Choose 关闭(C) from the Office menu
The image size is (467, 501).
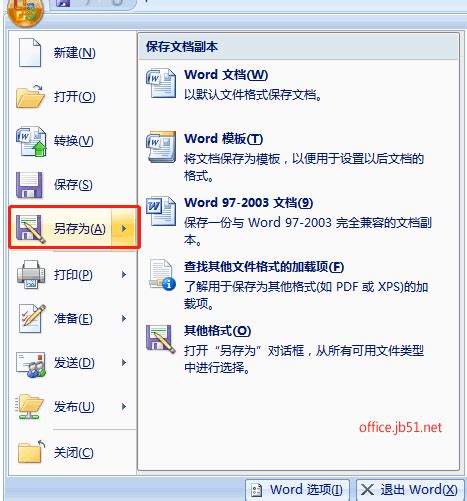pyautogui.click(x=73, y=452)
